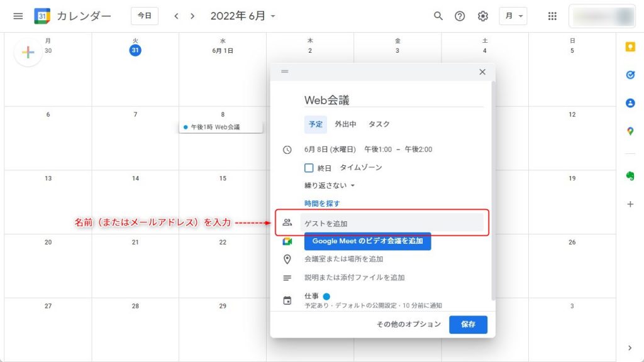The height and width of the screenshot is (362, 644).
Task: Close the event creation dialog
Action: click(482, 72)
